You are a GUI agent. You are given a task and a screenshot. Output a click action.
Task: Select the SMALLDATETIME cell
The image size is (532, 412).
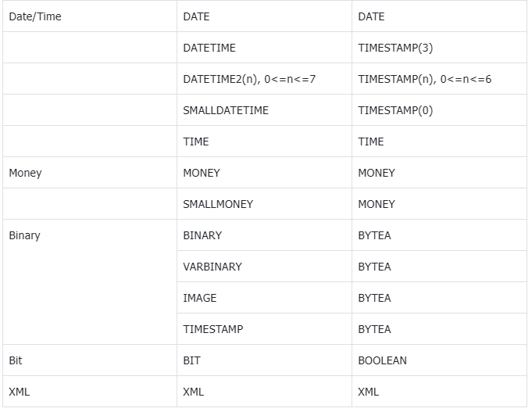click(x=226, y=110)
